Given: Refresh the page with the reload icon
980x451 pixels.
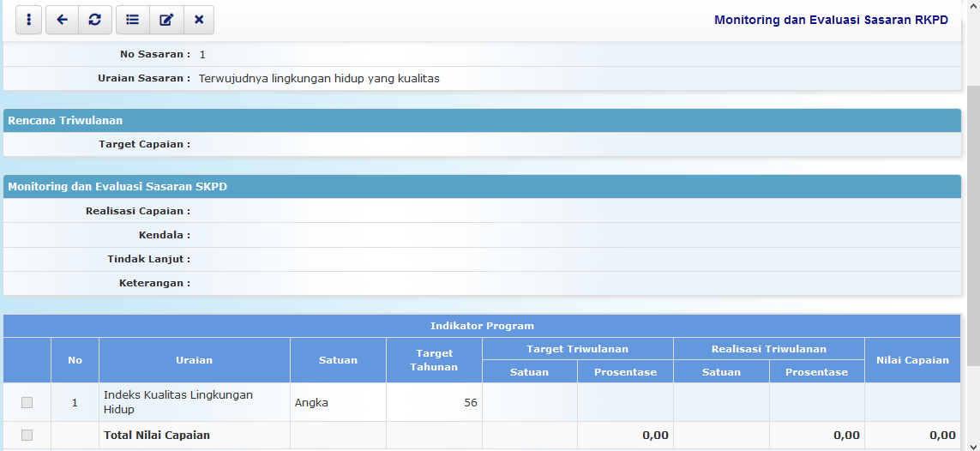Looking at the screenshot, I should coord(95,20).
